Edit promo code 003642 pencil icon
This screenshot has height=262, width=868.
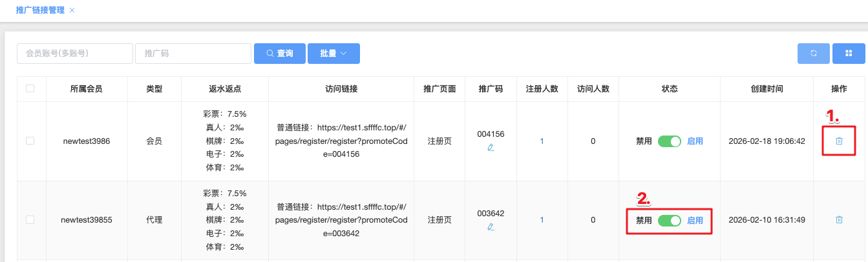coord(491,227)
